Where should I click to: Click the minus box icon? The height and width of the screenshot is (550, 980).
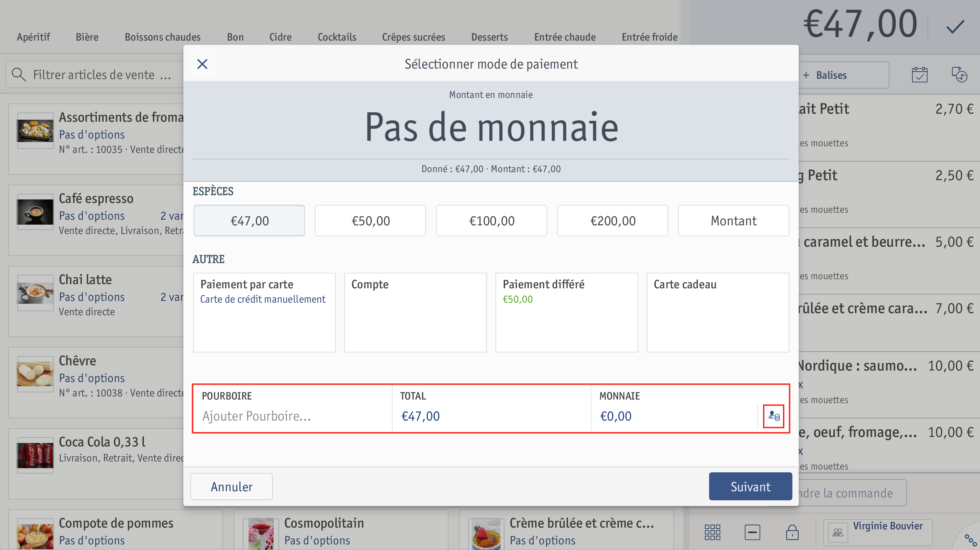[x=752, y=532]
